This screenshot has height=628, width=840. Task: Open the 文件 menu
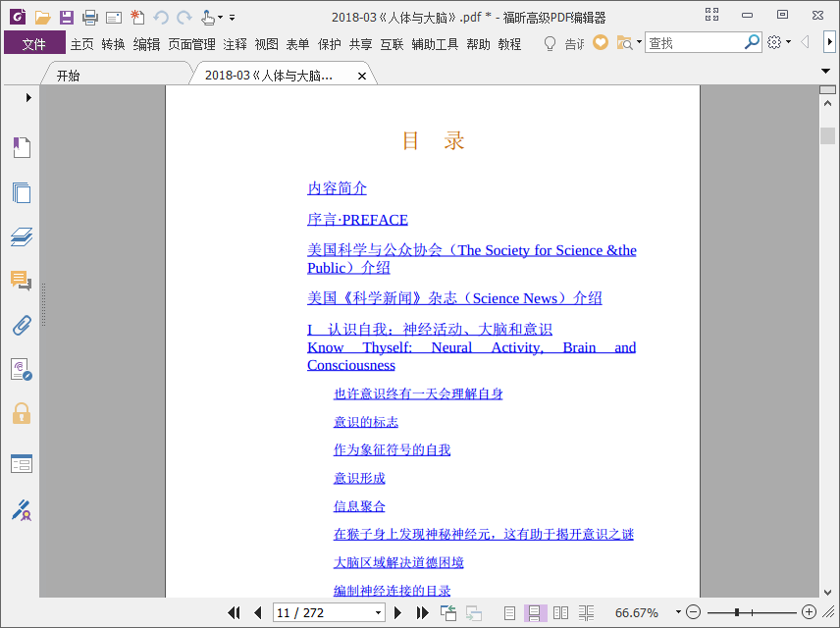[x=34, y=43]
